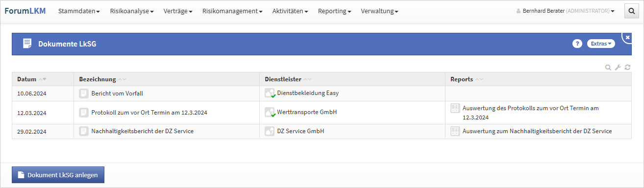Screen dimensions: 644x188
Task: Open the Bernhard Berater user dropdown
Action: 566,11
